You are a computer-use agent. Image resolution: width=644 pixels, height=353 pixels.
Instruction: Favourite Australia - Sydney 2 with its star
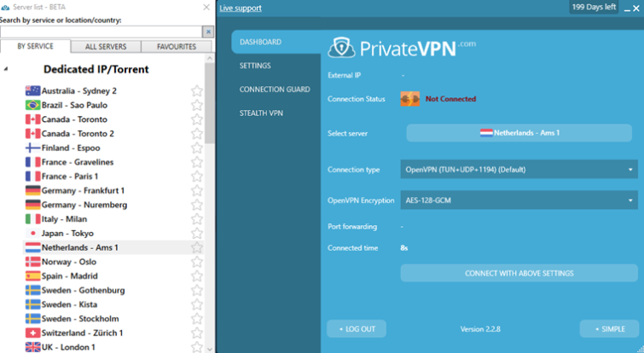[197, 90]
